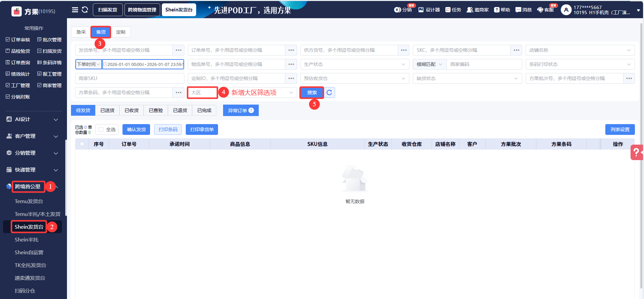This screenshot has width=644, height=299.
Task: Click the 下单时间 date range field
Action: click(x=143, y=64)
